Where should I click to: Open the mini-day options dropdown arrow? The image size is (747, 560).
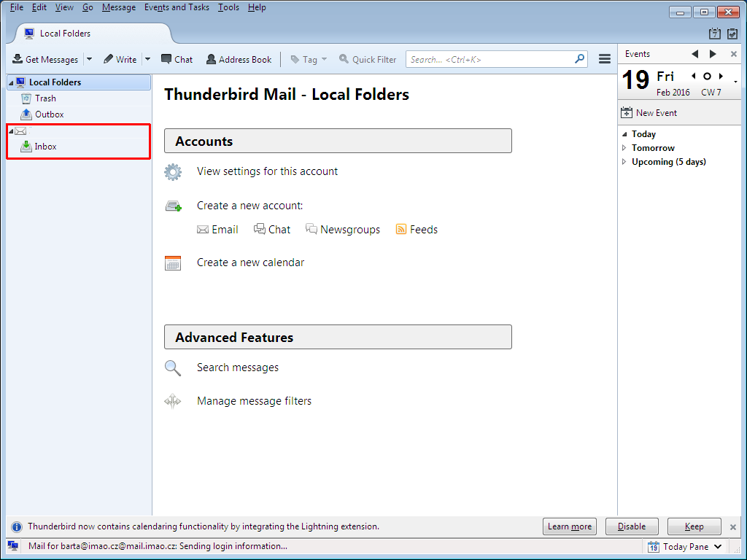pyautogui.click(x=736, y=82)
